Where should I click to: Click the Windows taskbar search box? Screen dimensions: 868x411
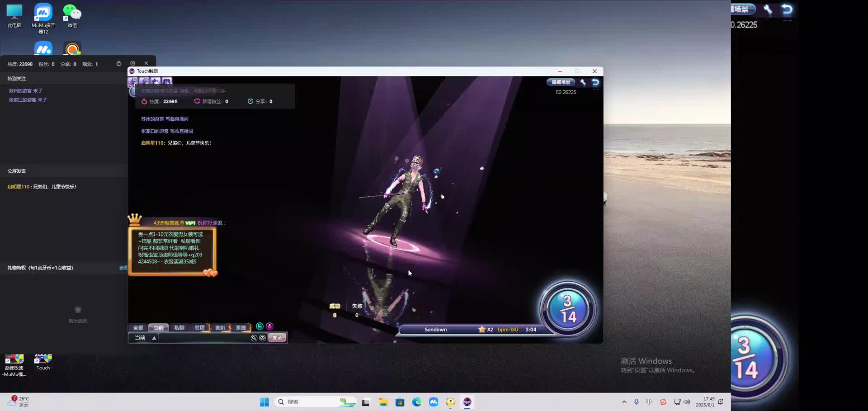pos(307,402)
